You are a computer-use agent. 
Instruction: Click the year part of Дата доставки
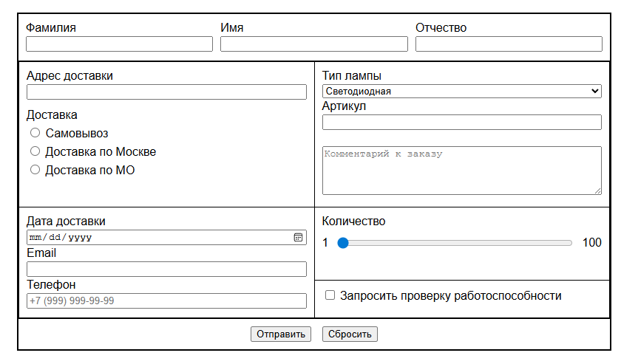(x=80, y=238)
